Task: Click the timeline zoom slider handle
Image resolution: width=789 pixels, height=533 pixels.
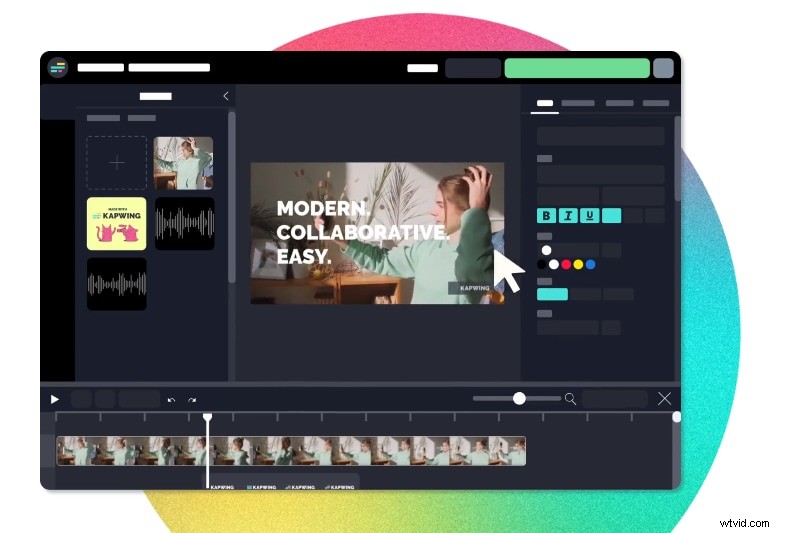Action: coord(519,399)
